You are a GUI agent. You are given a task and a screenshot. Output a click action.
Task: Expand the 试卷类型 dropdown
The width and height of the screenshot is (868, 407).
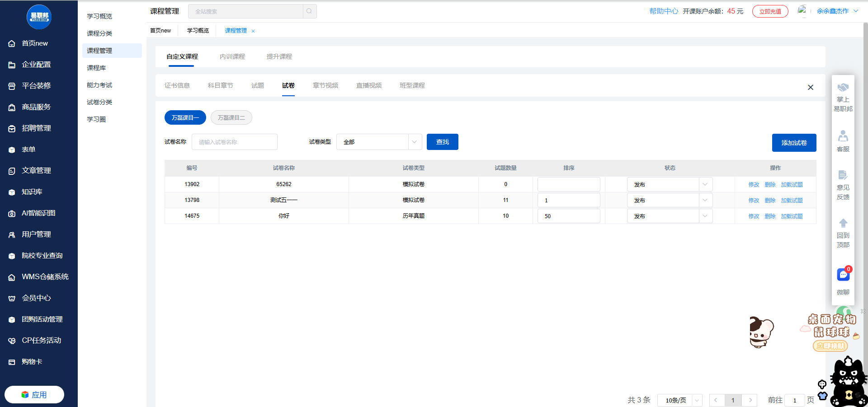tap(379, 142)
